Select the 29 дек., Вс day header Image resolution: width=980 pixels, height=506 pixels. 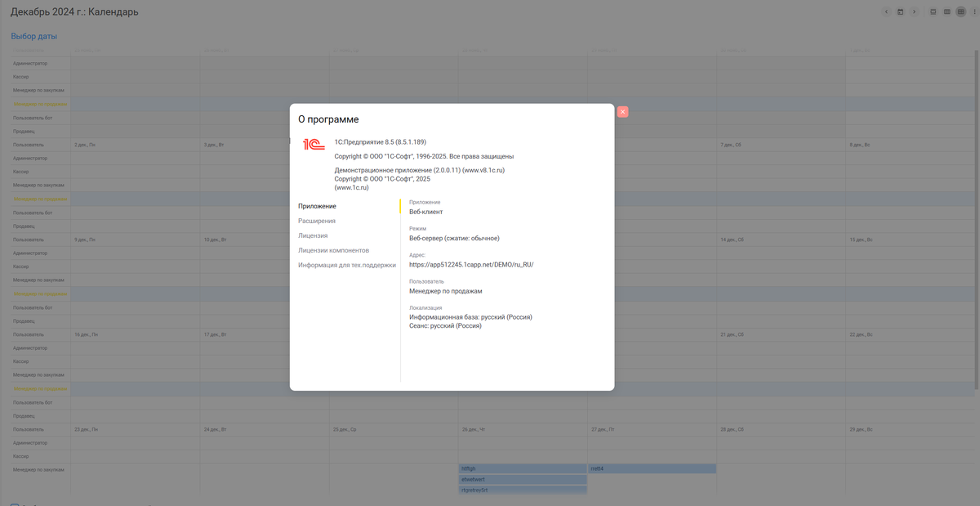click(x=861, y=429)
